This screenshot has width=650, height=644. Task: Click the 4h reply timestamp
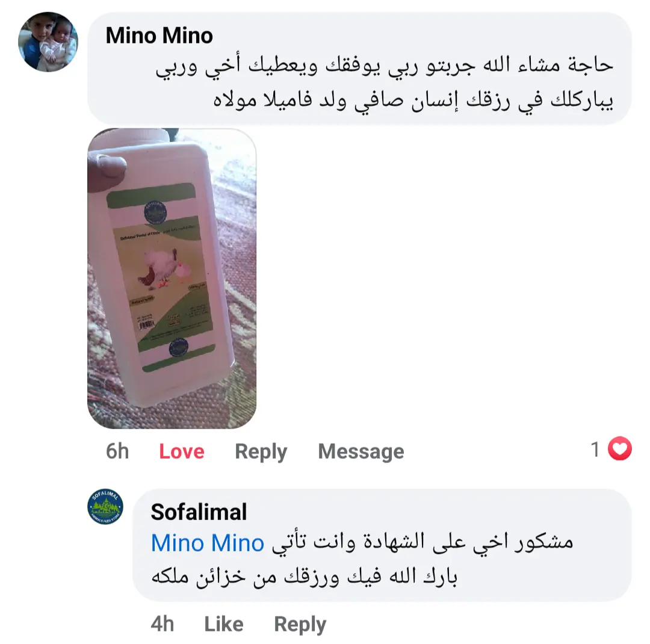point(162,624)
